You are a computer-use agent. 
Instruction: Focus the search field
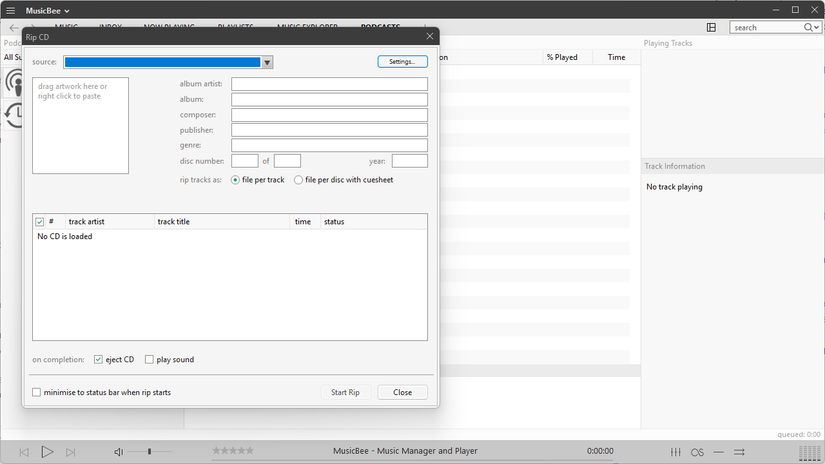[767, 27]
